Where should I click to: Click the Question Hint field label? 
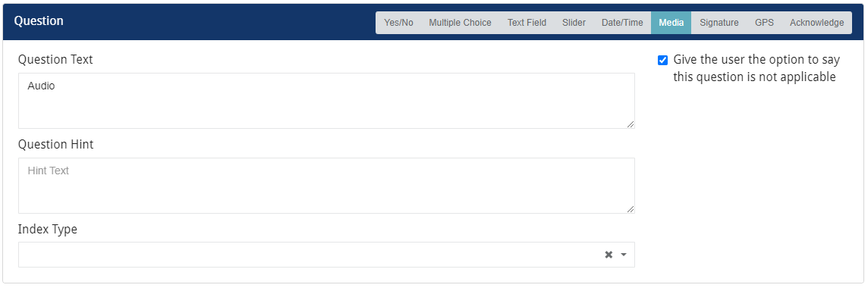(x=56, y=145)
